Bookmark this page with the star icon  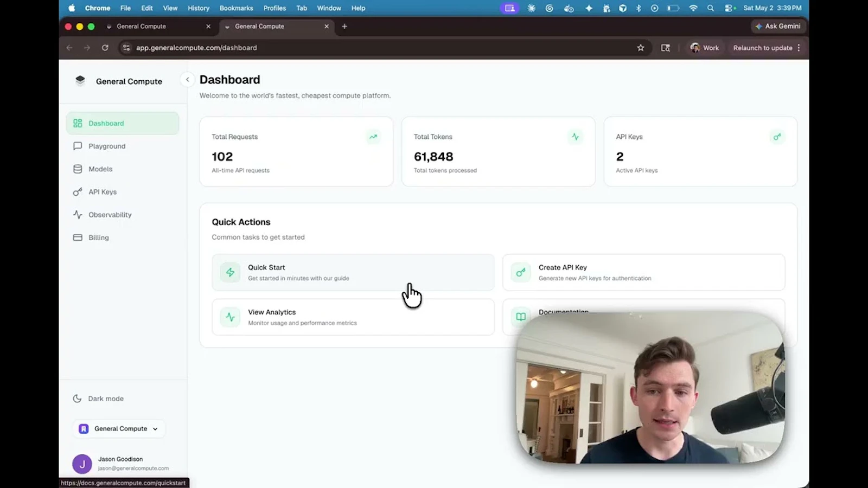click(x=641, y=48)
